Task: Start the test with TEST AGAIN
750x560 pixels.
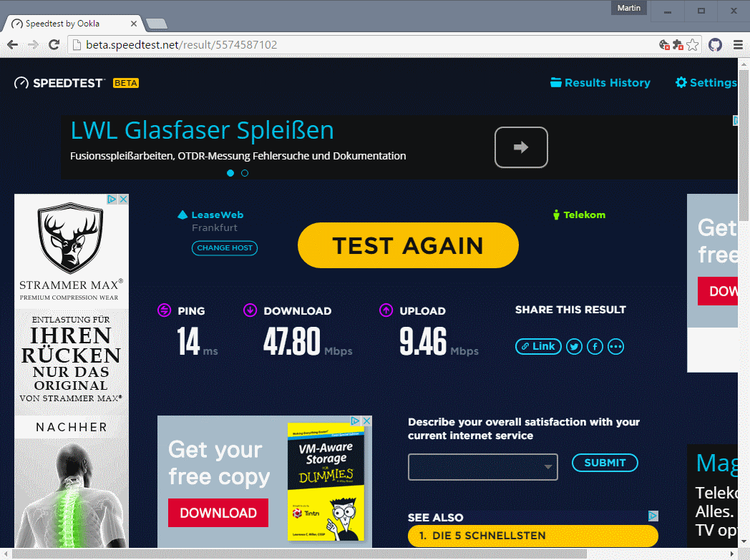Action: pyautogui.click(x=408, y=245)
